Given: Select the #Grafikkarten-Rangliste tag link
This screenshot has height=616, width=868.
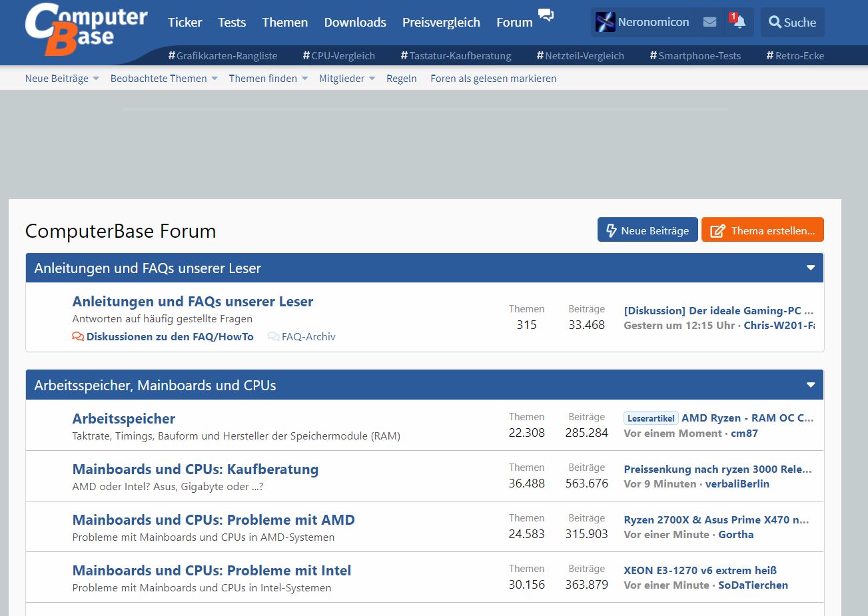Looking at the screenshot, I should tap(223, 56).
